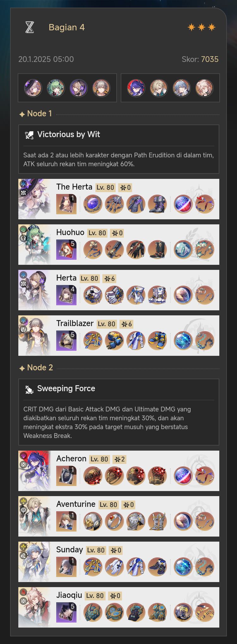
Task: Click the Victorious by Wit buff icon
Action: pos(29,135)
